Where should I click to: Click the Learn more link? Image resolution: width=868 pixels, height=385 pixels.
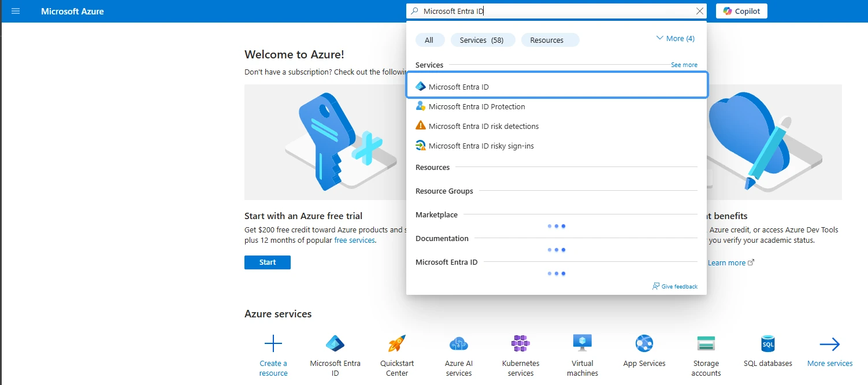click(x=726, y=262)
